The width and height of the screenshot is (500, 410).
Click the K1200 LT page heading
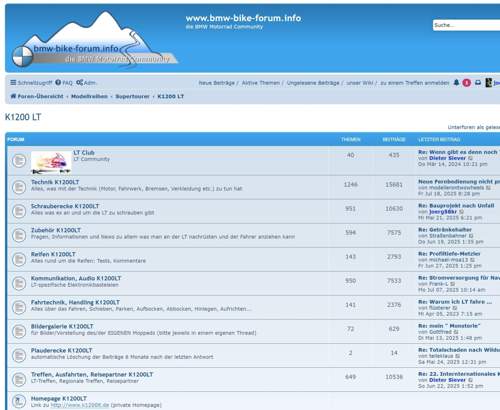click(23, 117)
